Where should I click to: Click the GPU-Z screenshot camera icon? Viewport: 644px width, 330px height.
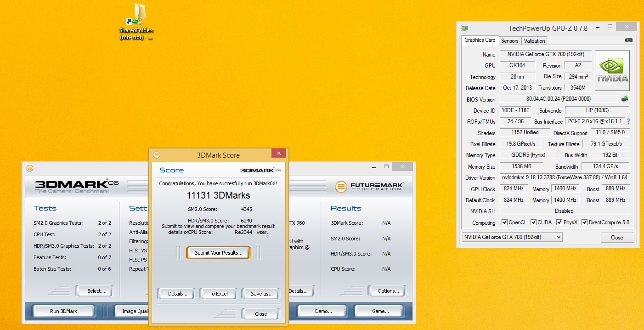(x=628, y=40)
